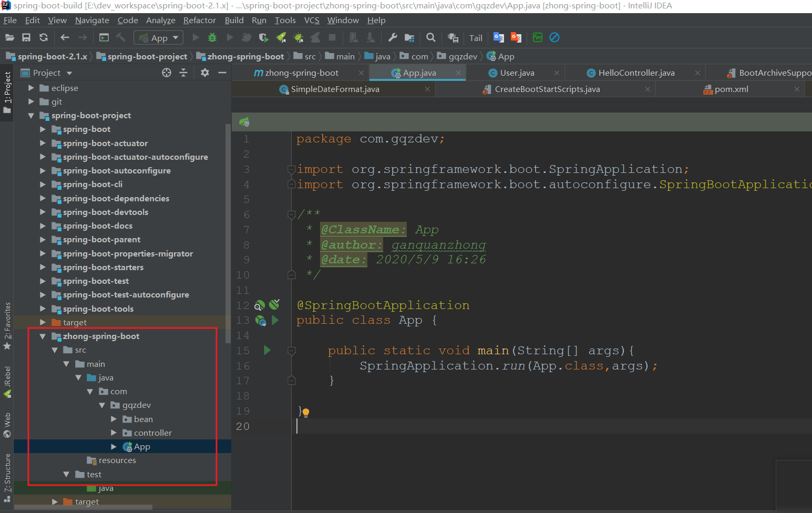Screen dimensions: 812x513
Task: Click the yellow lightbulb intention icon
Action: 306,413
